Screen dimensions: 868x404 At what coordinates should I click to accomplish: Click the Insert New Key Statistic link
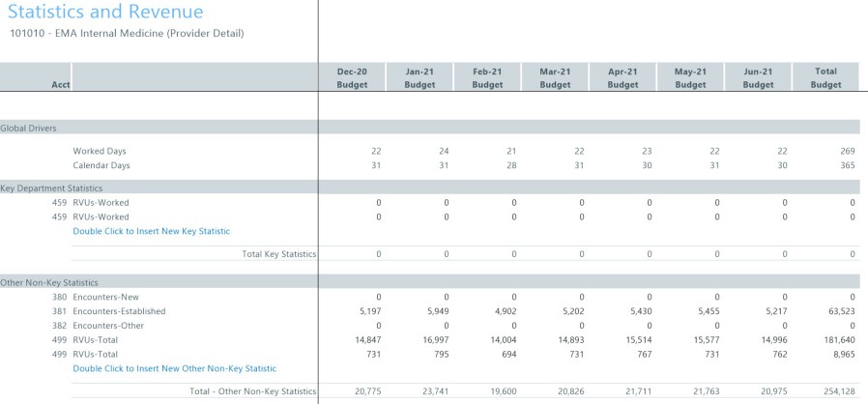(151, 231)
